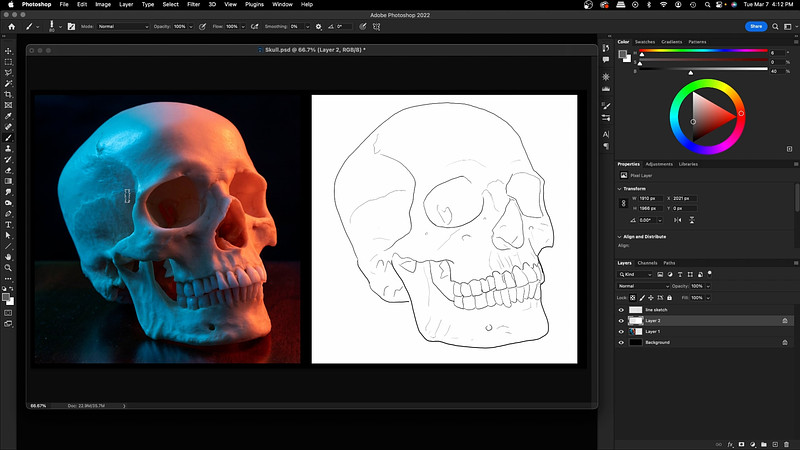The height and width of the screenshot is (450, 800).
Task: Select the Gradient tool
Action: click(x=8, y=181)
